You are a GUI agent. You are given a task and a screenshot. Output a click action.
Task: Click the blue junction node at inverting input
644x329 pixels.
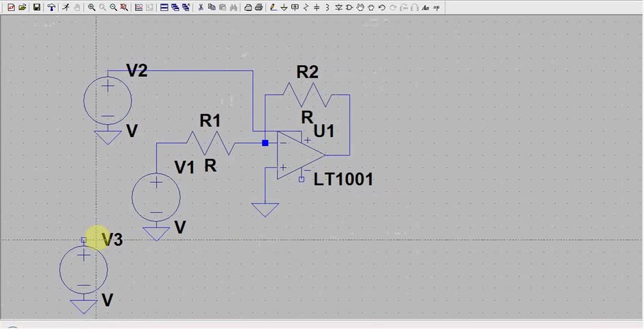point(265,143)
